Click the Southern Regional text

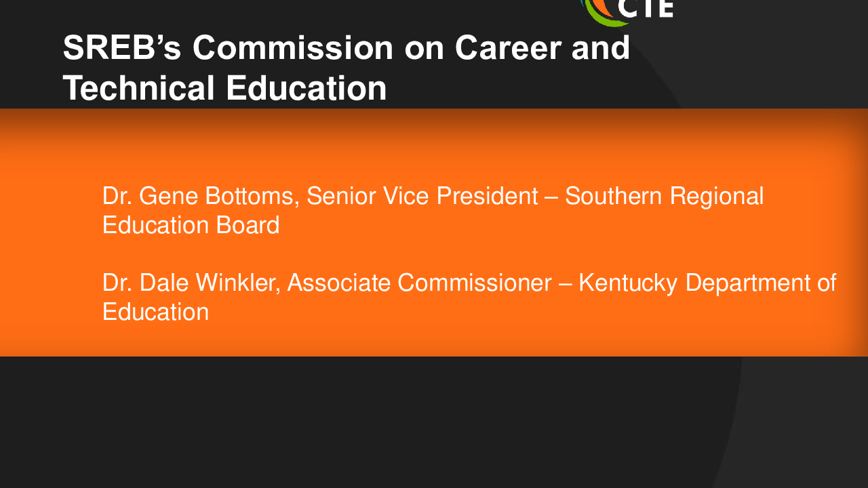(x=665, y=197)
